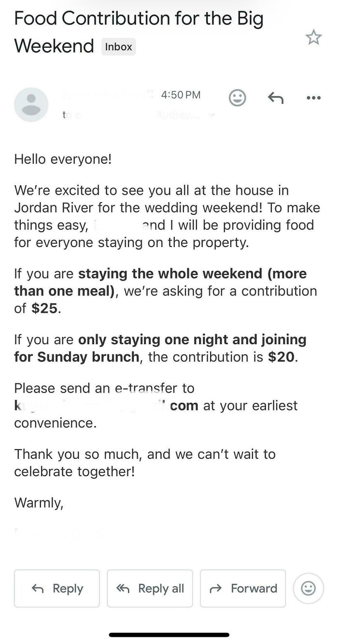The height and width of the screenshot is (644, 338).
Task: Tap the reply arrow in the message header
Action: tap(276, 98)
